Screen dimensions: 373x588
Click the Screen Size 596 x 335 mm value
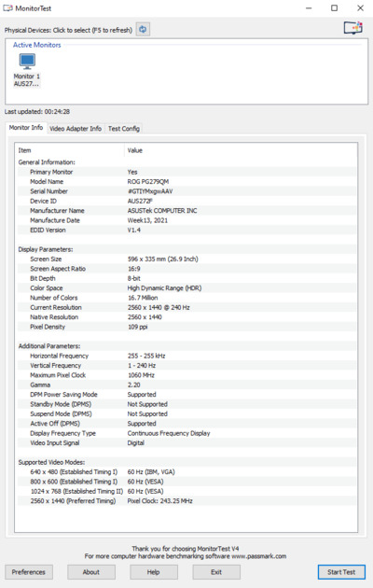tap(163, 259)
